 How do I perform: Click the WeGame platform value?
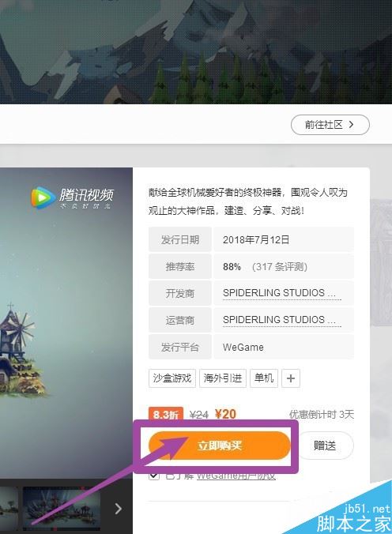click(243, 348)
